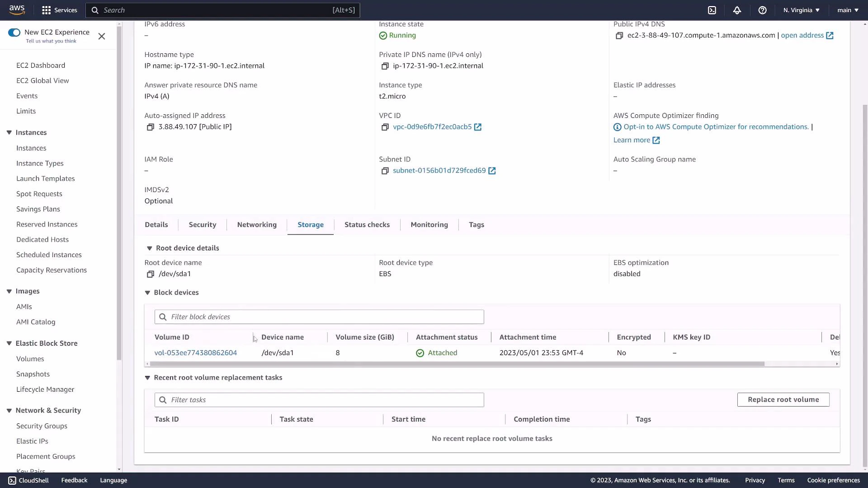Copy the private IP DNS name
The width and height of the screenshot is (868, 488).
tap(385, 66)
